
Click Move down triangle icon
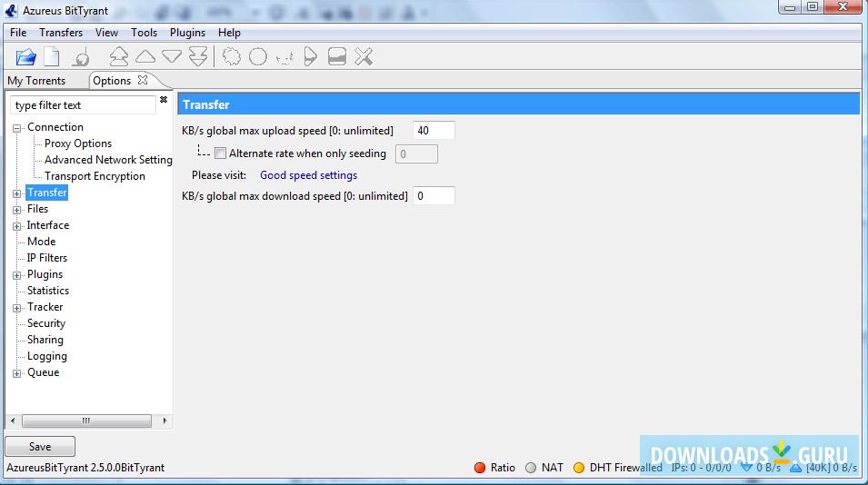point(172,56)
